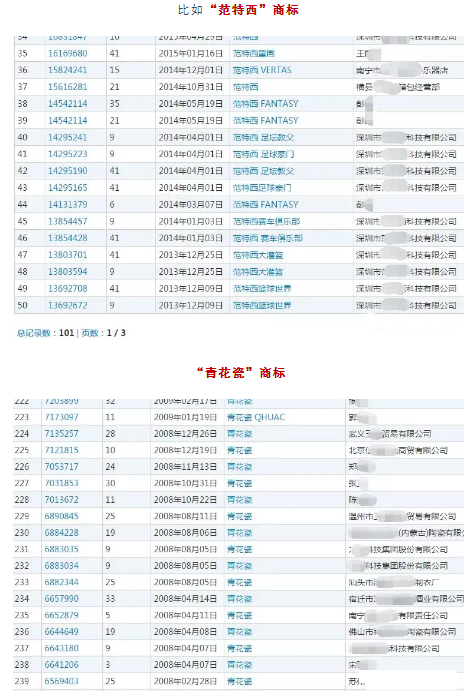The width and height of the screenshot is (476, 691).
Task: Select total record count 101
Action: (x=67, y=333)
